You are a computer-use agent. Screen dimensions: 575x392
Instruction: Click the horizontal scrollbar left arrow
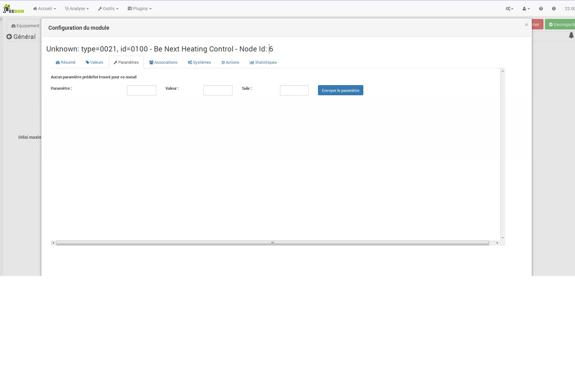[x=53, y=243]
